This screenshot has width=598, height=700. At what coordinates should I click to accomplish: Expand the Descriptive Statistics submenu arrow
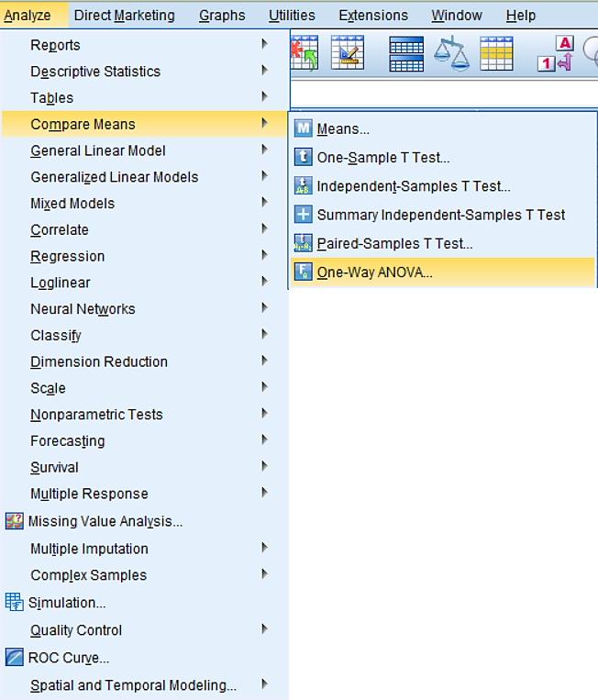click(x=265, y=71)
